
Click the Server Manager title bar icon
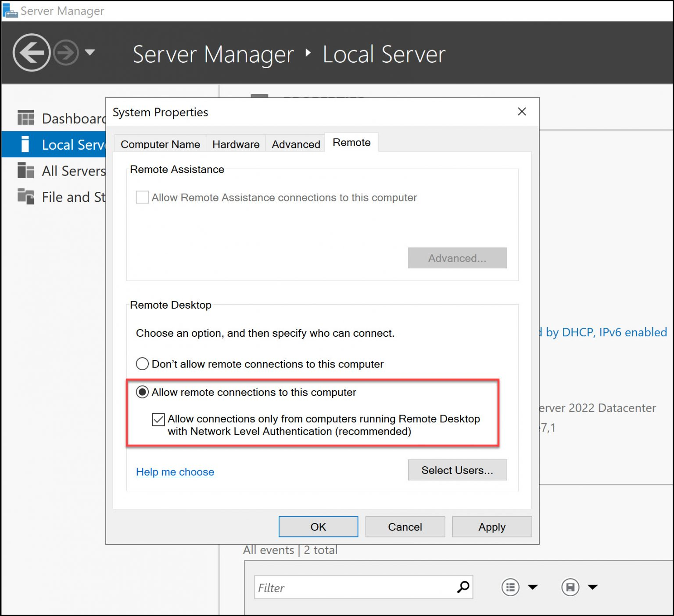pos(10,10)
